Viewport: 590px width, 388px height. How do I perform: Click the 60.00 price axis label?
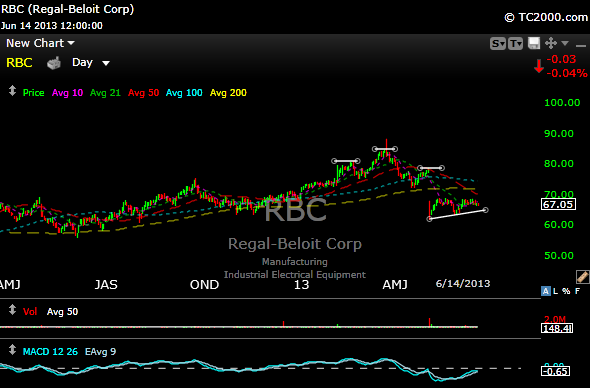559,225
